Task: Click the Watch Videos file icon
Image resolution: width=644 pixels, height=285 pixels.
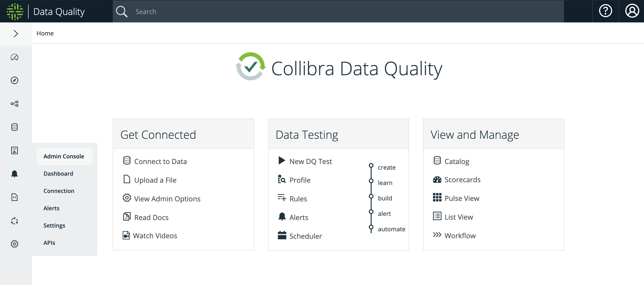Action: tap(126, 235)
